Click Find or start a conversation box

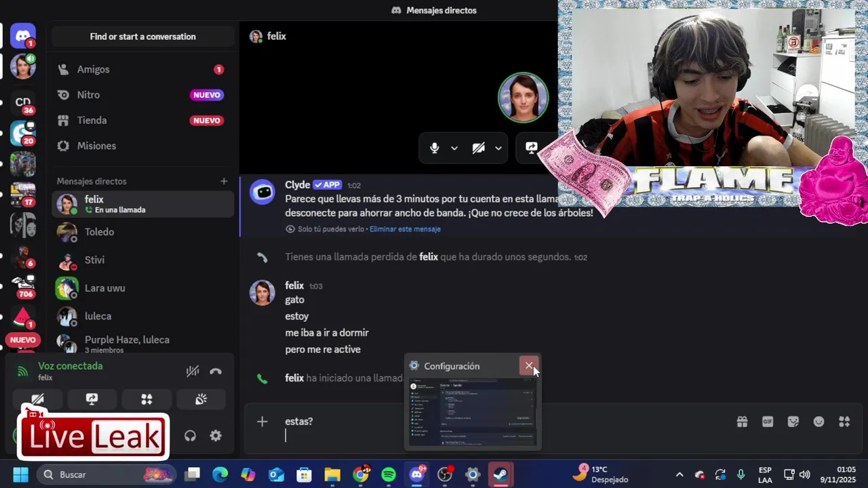coord(142,37)
